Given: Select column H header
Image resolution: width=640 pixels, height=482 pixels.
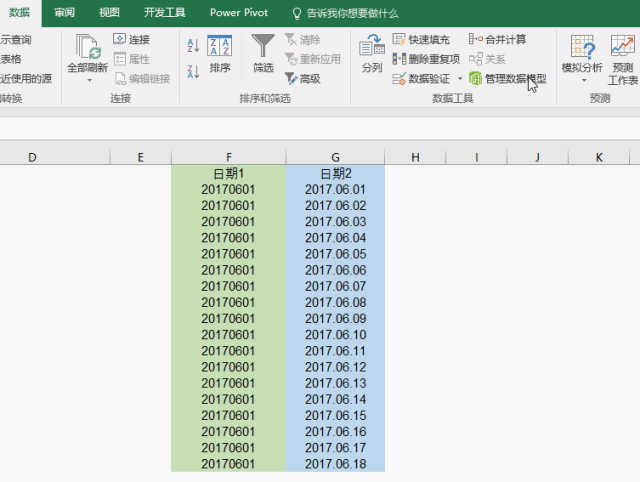Looking at the screenshot, I should pyautogui.click(x=415, y=157).
